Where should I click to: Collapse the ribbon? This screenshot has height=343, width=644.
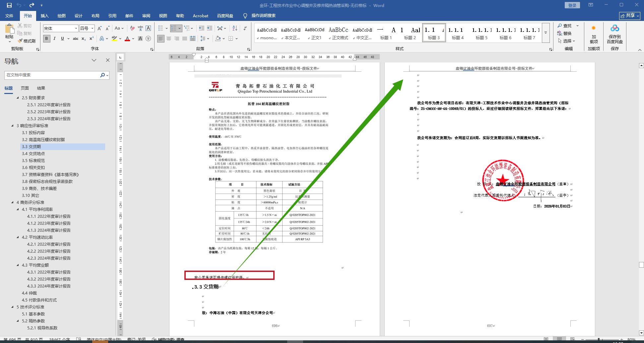(640, 50)
